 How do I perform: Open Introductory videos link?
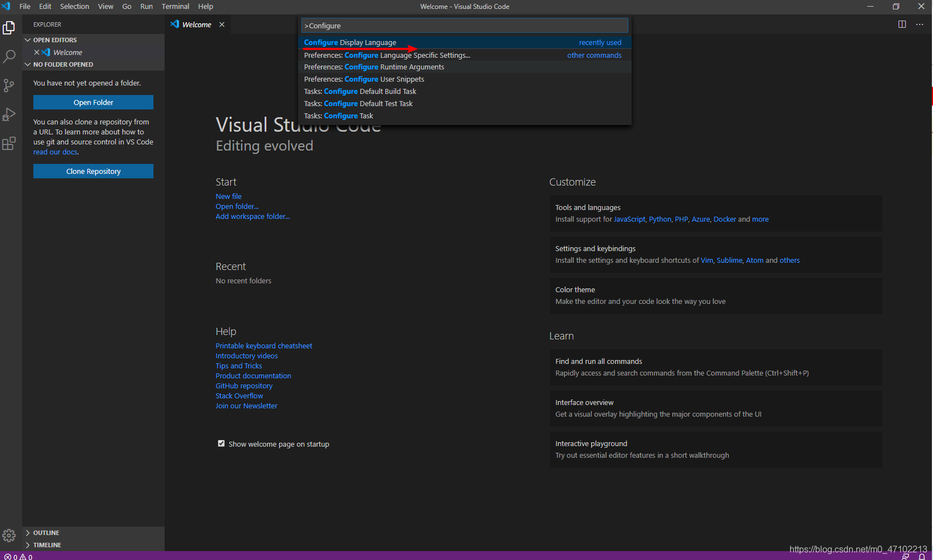(246, 356)
